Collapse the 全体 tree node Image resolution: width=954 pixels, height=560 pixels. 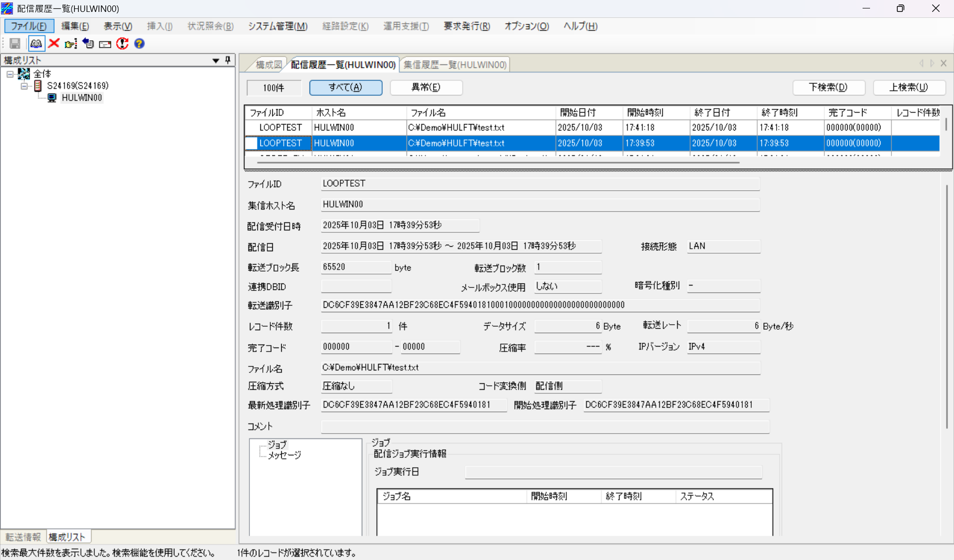point(10,74)
